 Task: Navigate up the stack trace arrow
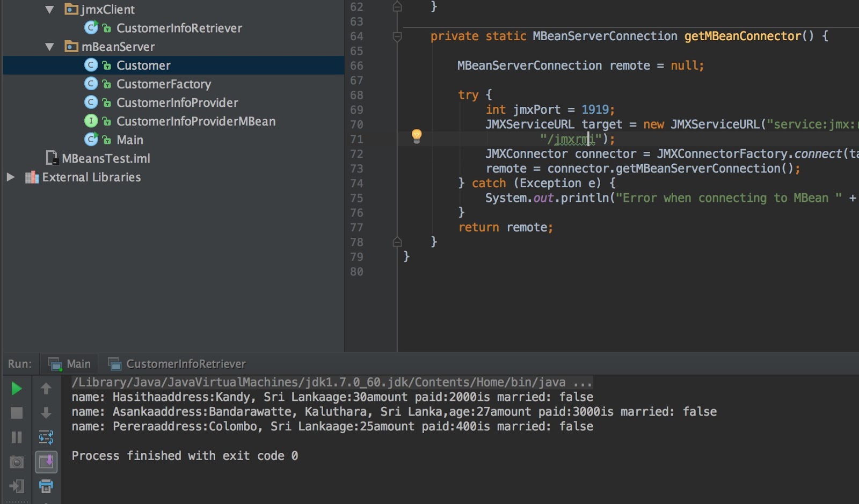[46, 389]
